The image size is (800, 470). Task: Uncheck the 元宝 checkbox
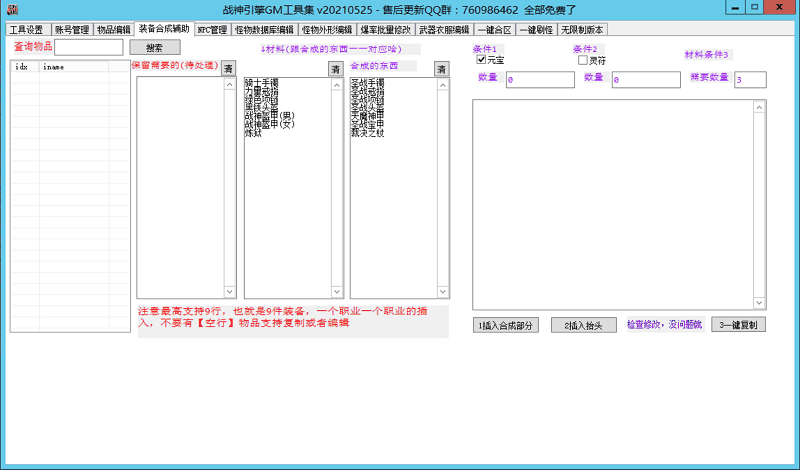[x=482, y=60]
